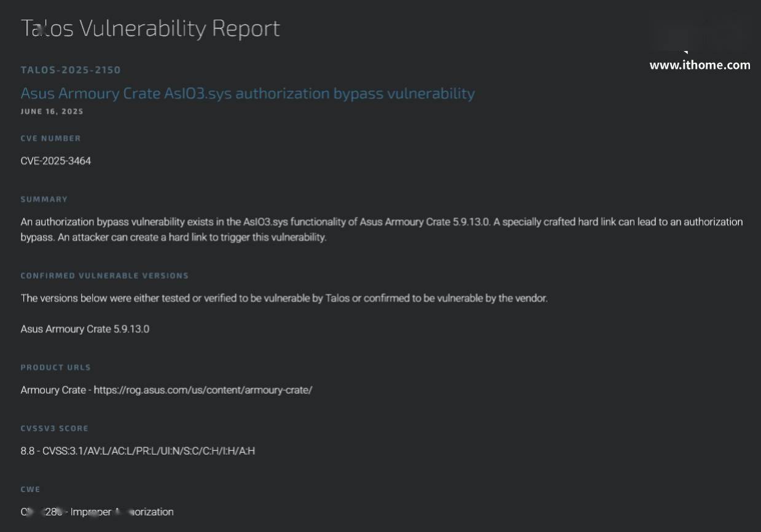Open the Asus Armoury Crate AsIO3.sys vulnerability title
The image size is (761, 532).
pyautogui.click(x=248, y=93)
